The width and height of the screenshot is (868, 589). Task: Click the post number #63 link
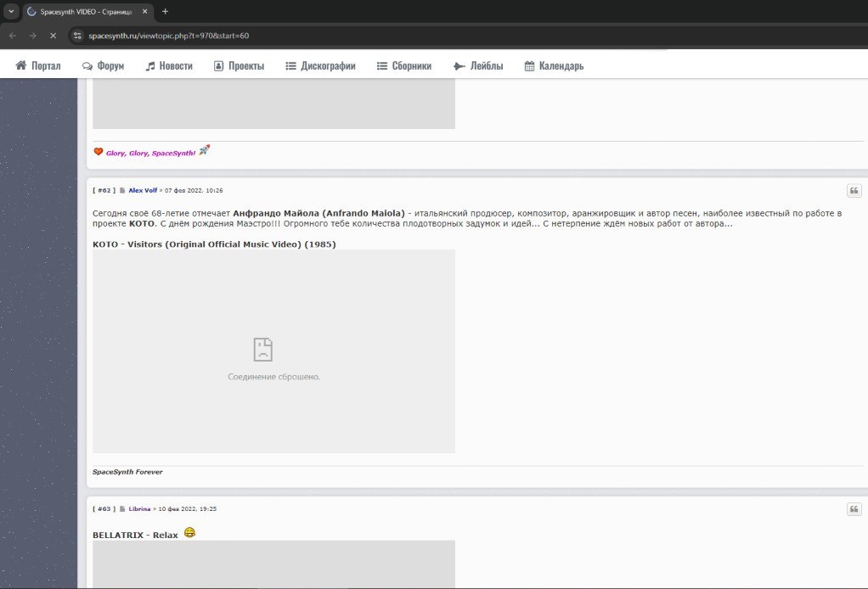click(x=104, y=509)
